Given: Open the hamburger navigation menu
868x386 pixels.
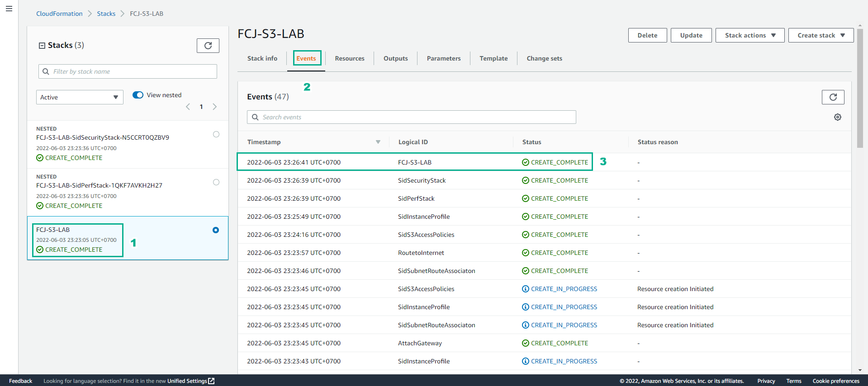Looking at the screenshot, I should point(9,9).
